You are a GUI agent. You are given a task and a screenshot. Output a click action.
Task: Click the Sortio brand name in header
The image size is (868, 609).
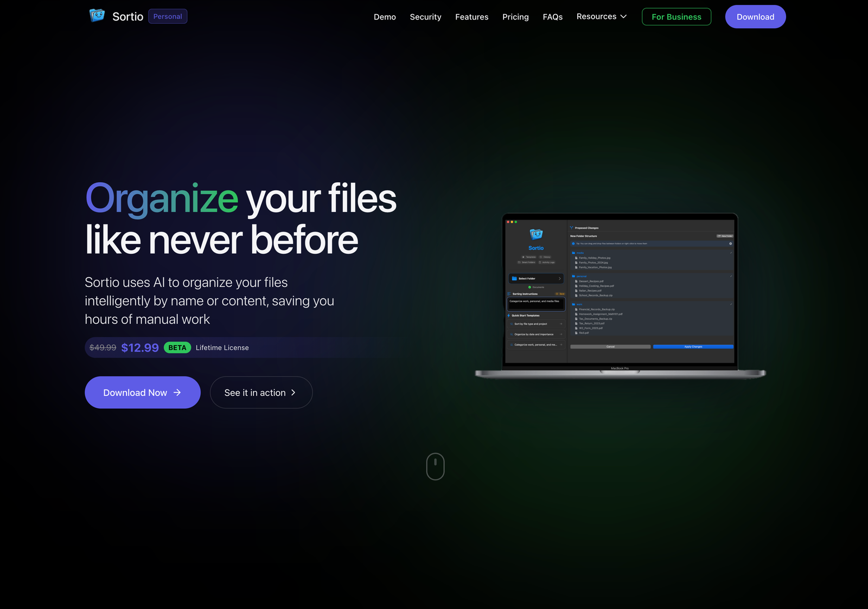127,17
